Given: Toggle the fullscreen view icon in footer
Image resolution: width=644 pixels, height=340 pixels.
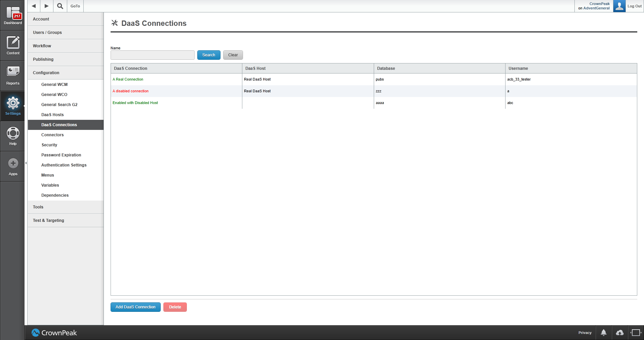Looking at the screenshot, I should coord(636,333).
